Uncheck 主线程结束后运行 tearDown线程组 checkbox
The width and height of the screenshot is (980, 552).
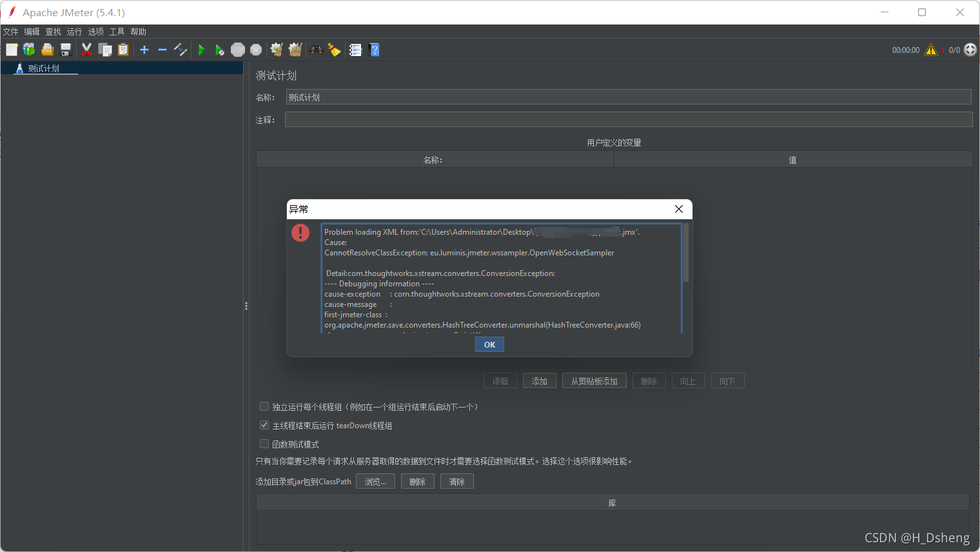click(264, 425)
